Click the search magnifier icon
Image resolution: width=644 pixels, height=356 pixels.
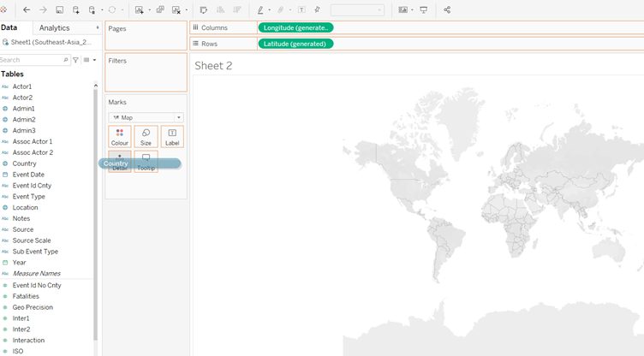(66, 60)
